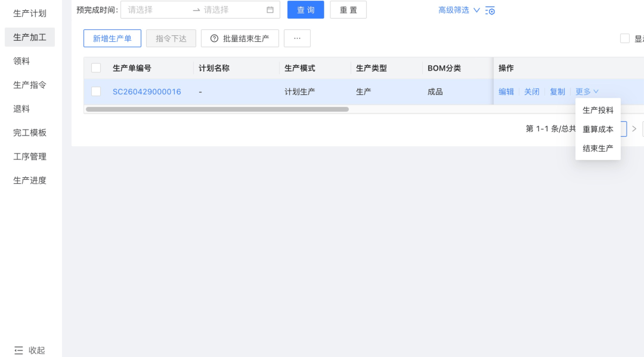Image resolution: width=644 pixels, height=357 pixels.
Task: Open the column settings icon beside 高级筛选
Action: point(490,11)
